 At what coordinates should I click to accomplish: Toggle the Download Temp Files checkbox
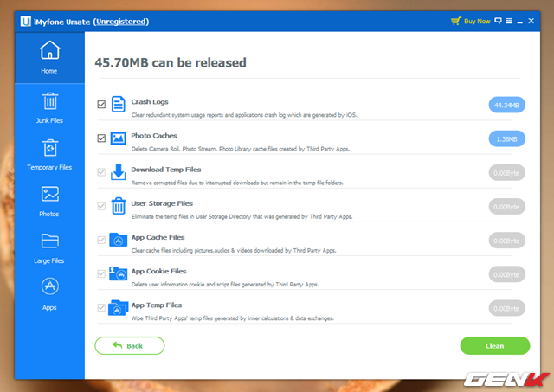tap(101, 172)
